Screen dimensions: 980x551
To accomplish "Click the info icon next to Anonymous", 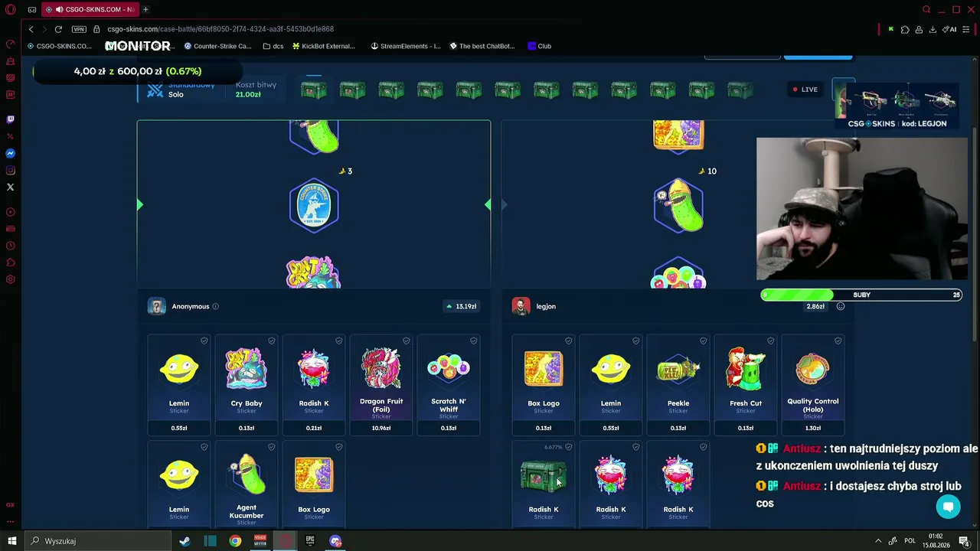I will tap(215, 306).
